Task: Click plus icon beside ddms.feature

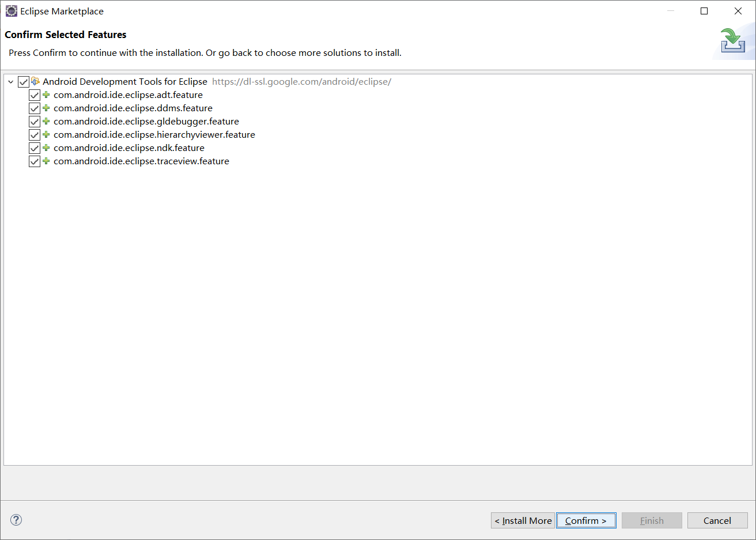Action: tap(46, 108)
